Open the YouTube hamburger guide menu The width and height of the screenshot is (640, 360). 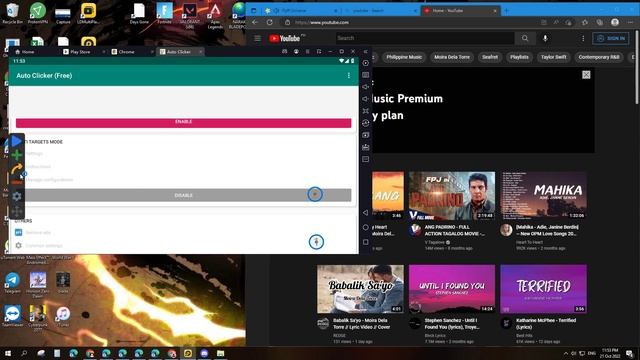pos(257,38)
